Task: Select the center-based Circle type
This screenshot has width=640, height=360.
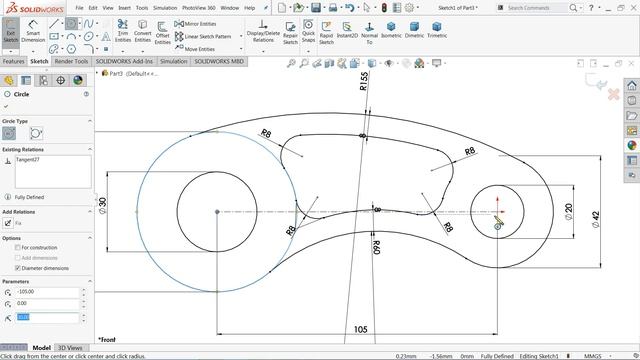Action: 9,133
